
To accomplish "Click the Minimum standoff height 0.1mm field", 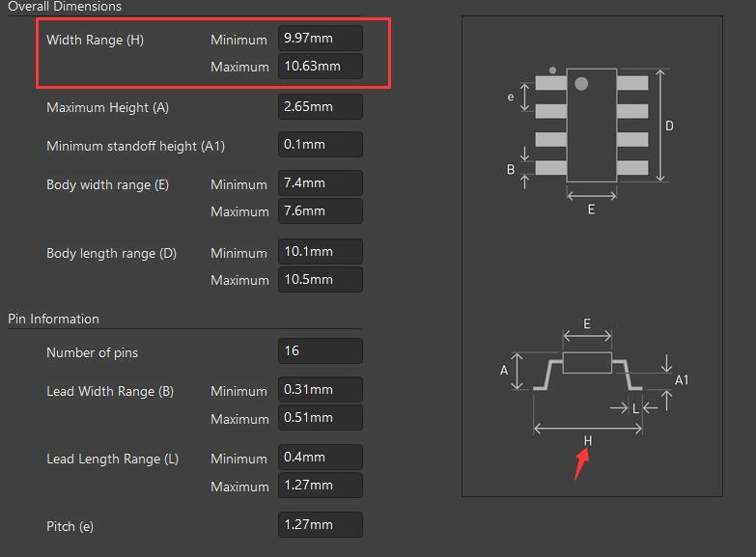I will coord(321,144).
